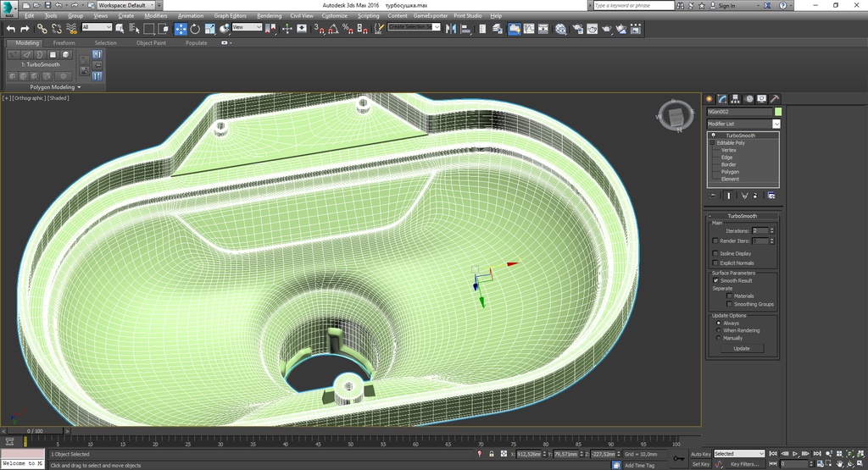Open Material Editor from the toolbar
868x470 pixels.
(x=561, y=29)
